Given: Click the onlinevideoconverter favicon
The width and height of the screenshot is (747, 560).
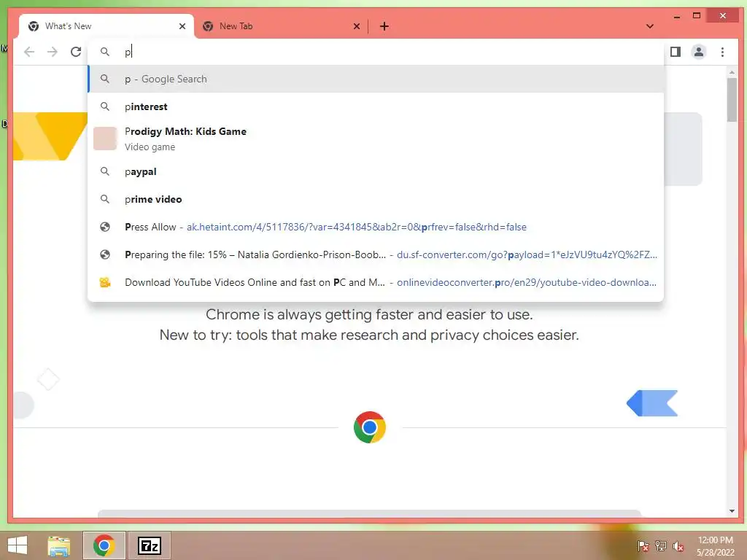Looking at the screenshot, I should click(x=105, y=282).
